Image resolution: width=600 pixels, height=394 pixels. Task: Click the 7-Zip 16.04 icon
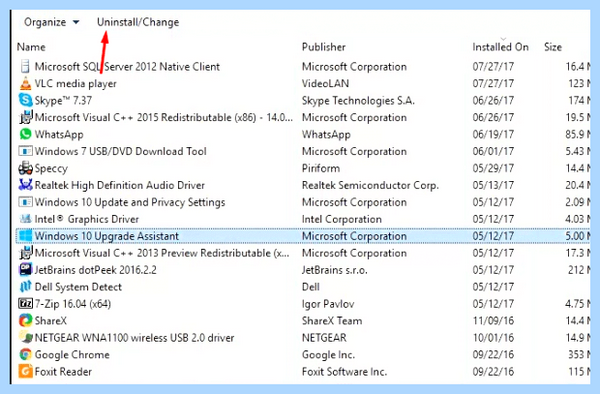[x=25, y=304]
